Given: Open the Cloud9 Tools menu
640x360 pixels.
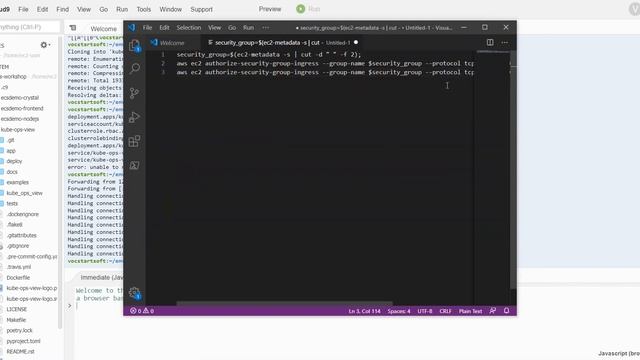Looking at the screenshot, I should (x=143, y=9).
